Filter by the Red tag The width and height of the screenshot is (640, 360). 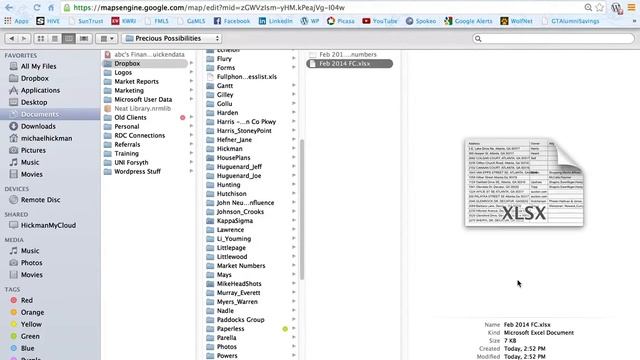(x=27, y=300)
